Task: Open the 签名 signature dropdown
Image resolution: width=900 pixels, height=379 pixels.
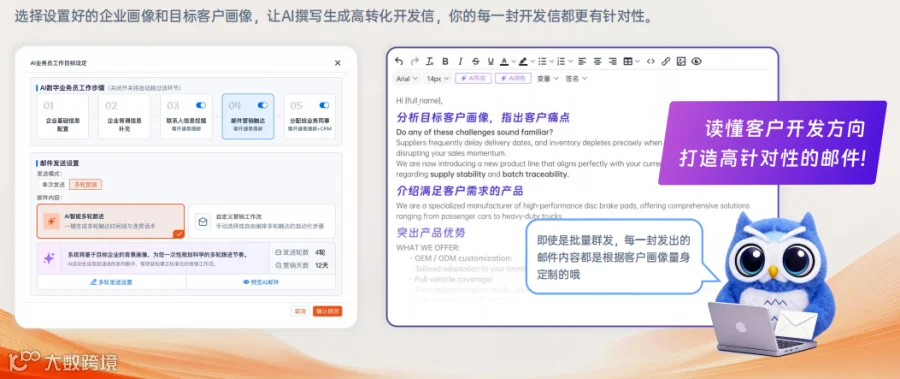Action: pyautogui.click(x=576, y=79)
